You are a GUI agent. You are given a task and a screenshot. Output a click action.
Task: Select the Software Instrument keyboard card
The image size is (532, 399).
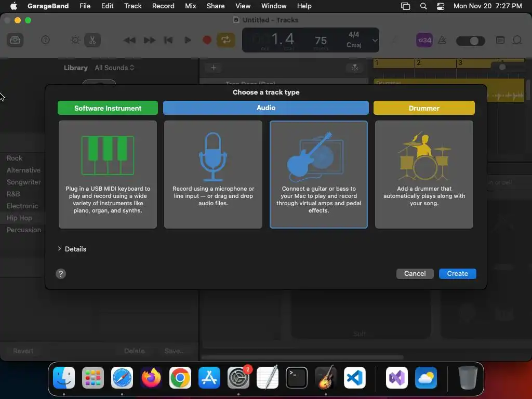point(108,175)
